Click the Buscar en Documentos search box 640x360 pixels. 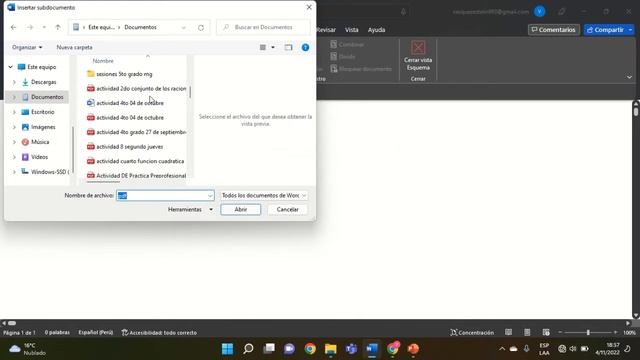(x=263, y=27)
